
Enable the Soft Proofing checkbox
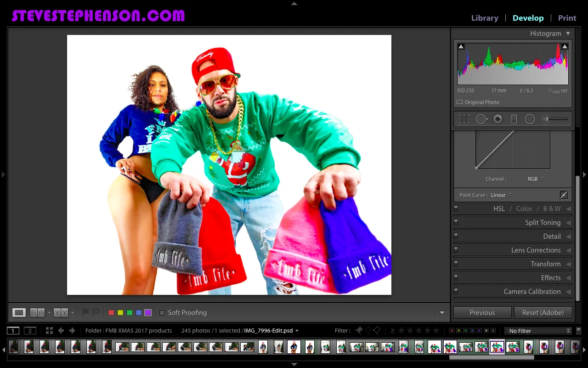(x=162, y=313)
